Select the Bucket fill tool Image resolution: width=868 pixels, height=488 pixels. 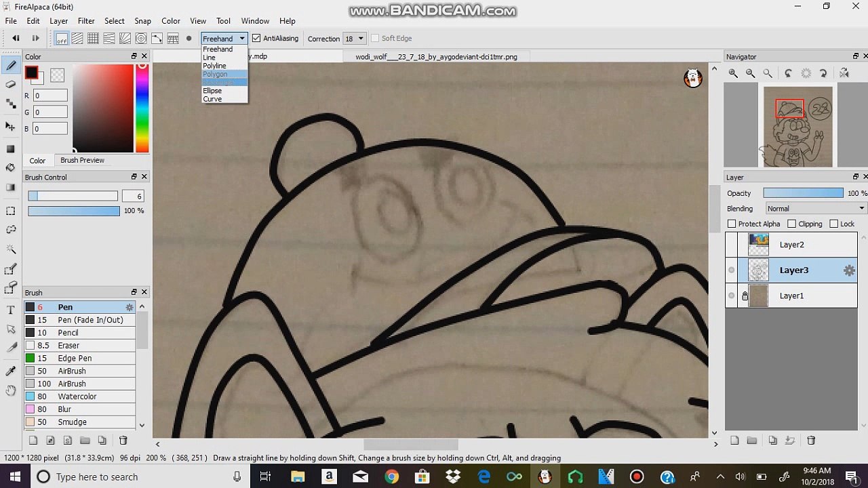click(x=11, y=167)
